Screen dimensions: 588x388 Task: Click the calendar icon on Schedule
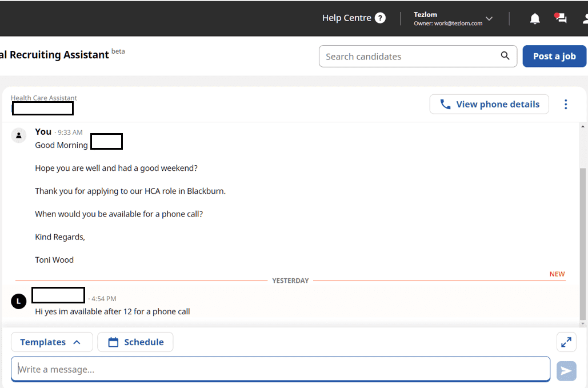coord(113,342)
